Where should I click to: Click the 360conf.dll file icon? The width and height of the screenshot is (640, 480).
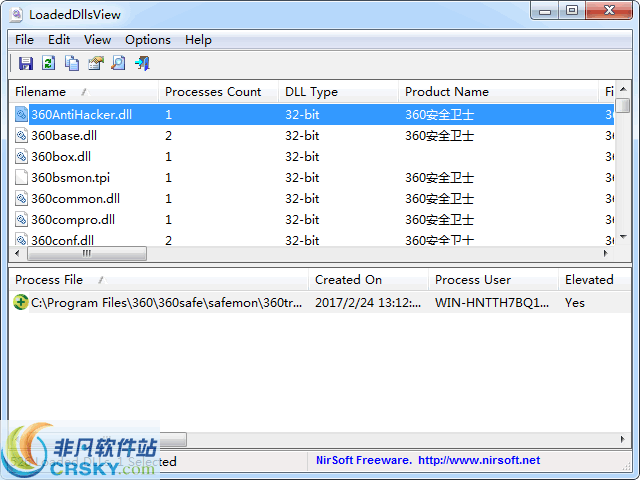tap(21, 239)
